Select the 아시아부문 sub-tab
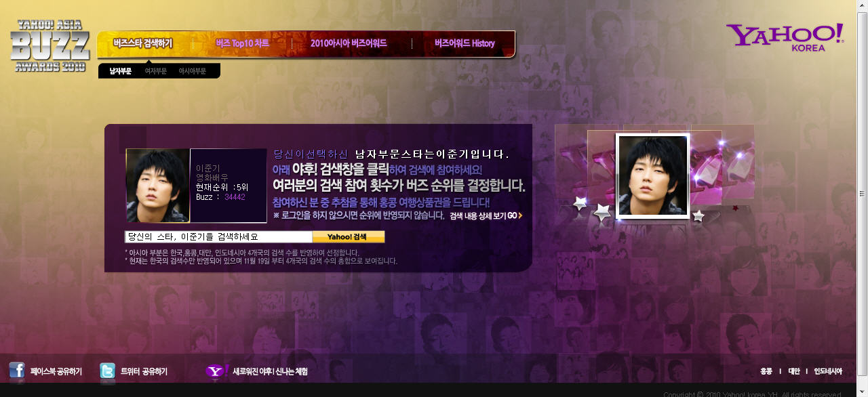The image size is (868, 397). click(193, 70)
